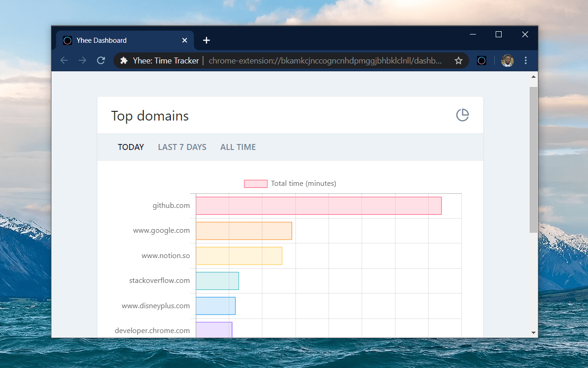The width and height of the screenshot is (588, 368).
Task: Click the chrome-extension URL in address bar
Action: 325,61
